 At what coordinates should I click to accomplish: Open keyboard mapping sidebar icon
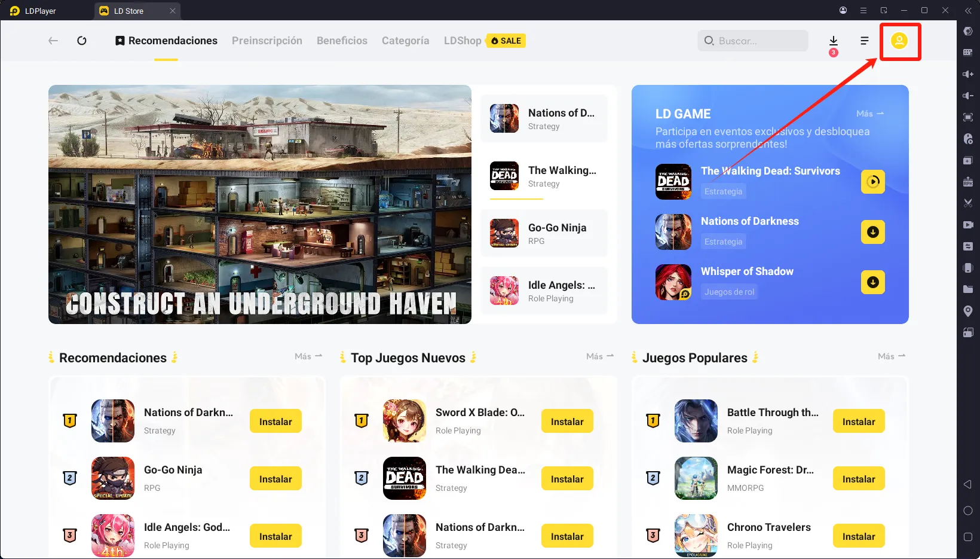(968, 53)
